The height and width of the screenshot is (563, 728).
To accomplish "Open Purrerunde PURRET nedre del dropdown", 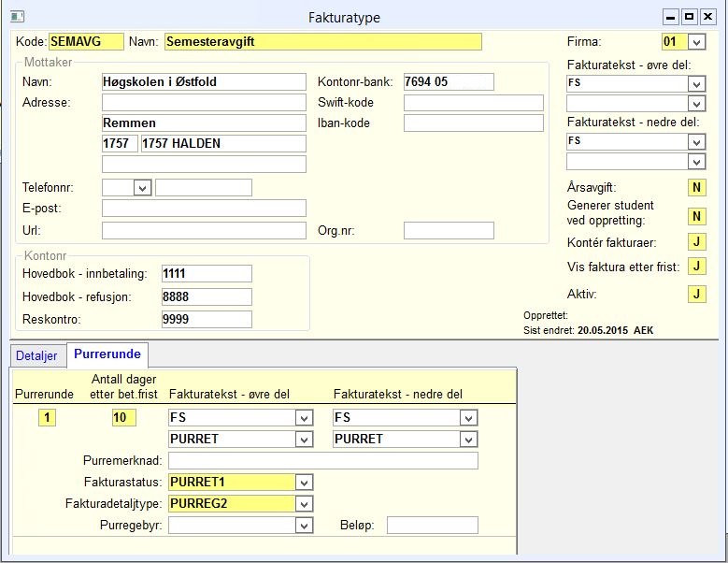I will click(468, 440).
